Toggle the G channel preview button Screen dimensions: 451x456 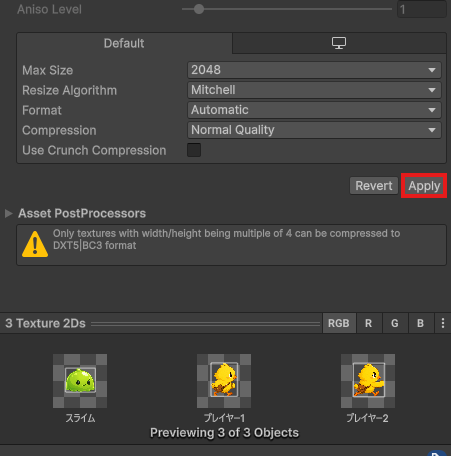click(395, 323)
